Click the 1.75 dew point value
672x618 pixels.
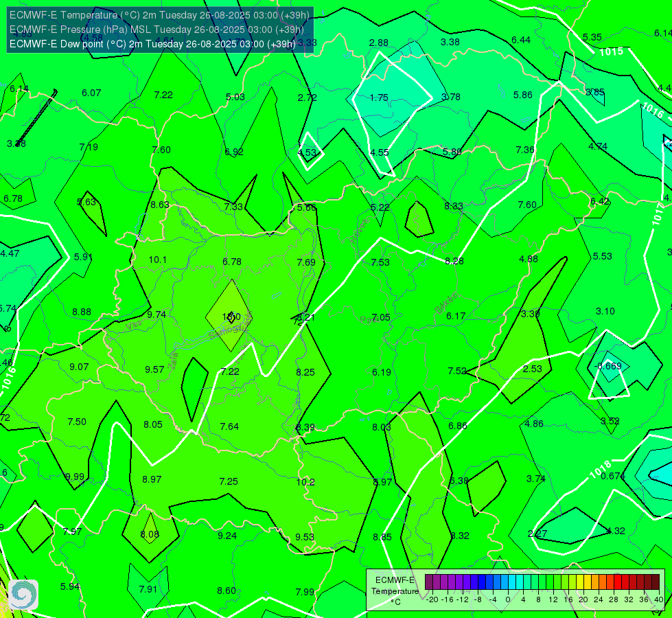(x=379, y=98)
